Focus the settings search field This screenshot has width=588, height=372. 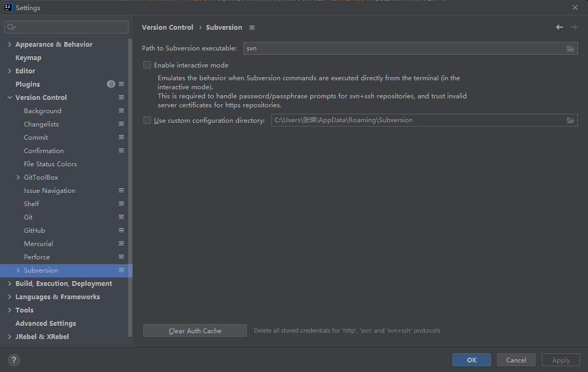coord(66,27)
